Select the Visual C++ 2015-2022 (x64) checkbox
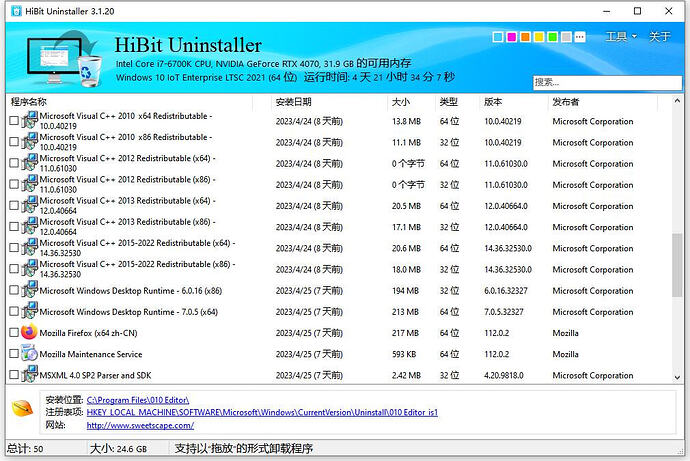 14,248
